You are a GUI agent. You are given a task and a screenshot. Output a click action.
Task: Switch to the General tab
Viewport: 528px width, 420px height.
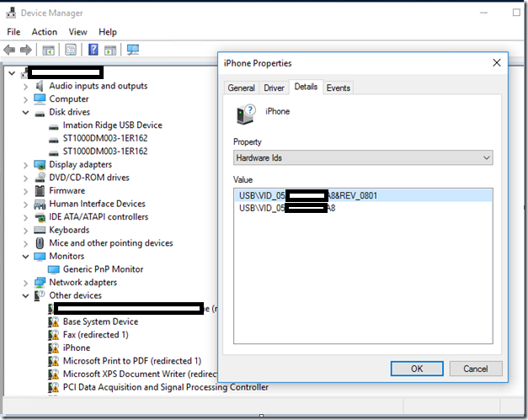tap(241, 88)
